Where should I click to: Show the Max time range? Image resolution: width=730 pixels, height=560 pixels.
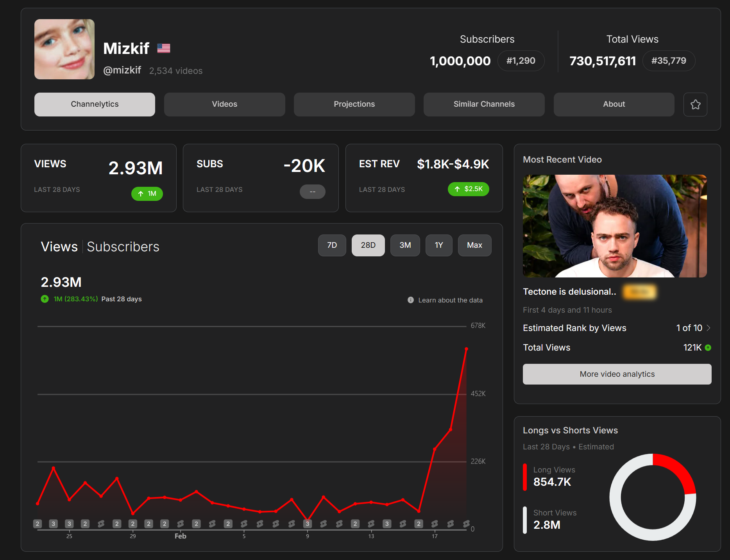[475, 245]
